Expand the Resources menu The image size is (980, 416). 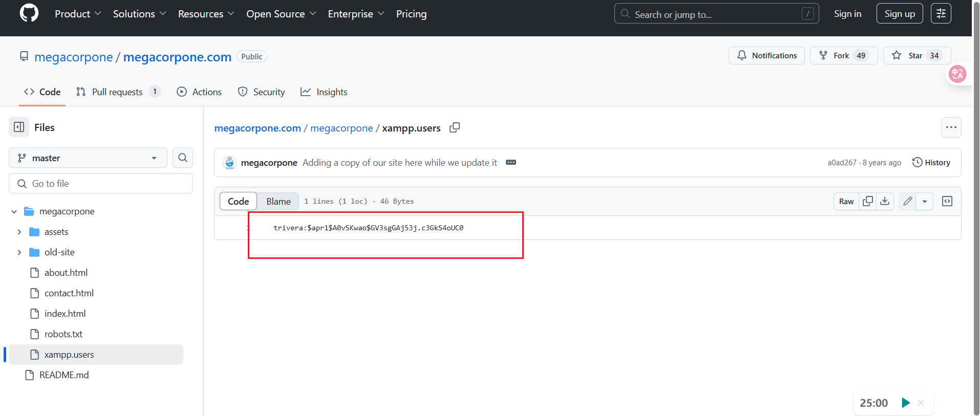[206, 14]
